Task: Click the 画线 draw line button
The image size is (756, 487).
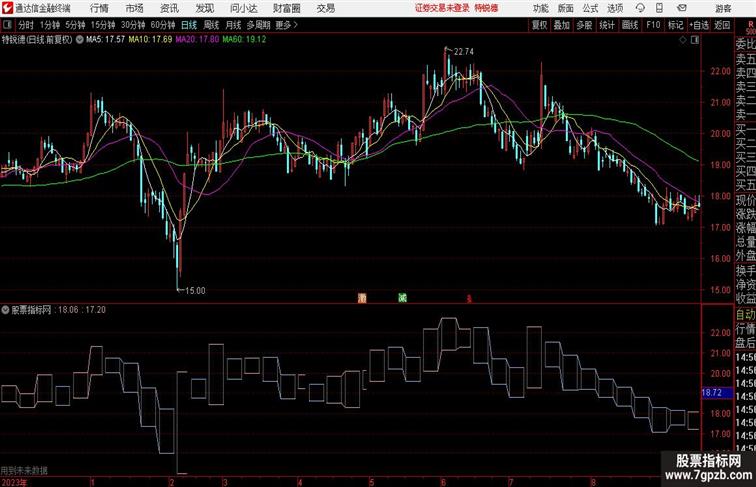Action: (630, 25)
